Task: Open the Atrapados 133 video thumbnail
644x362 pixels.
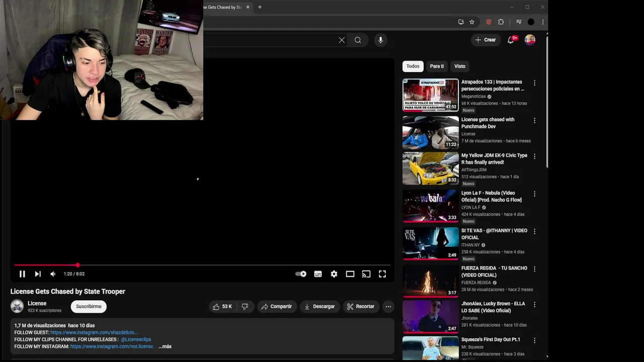Action: (x=431, y=95)
